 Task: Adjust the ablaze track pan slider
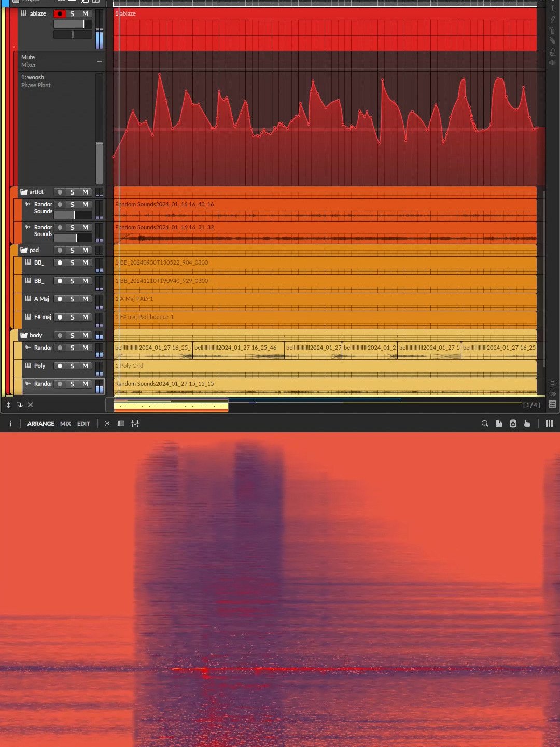click(x=73, y=35)
